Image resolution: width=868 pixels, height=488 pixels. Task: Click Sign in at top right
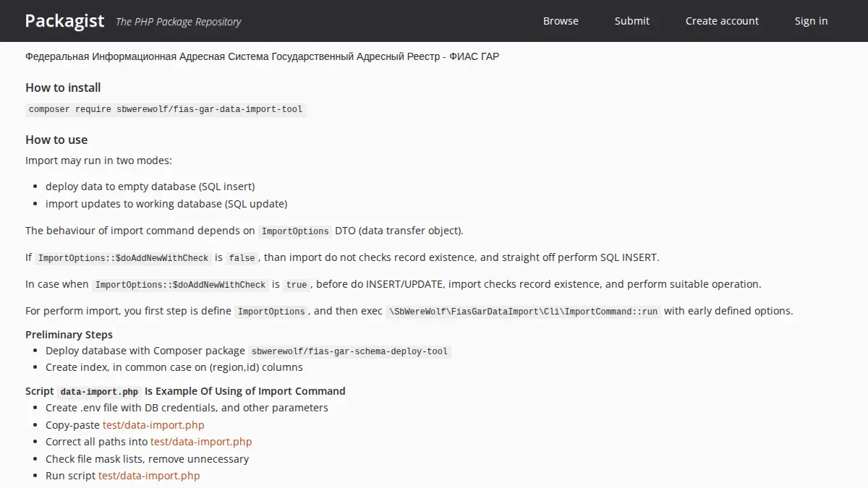click(811, 21)
